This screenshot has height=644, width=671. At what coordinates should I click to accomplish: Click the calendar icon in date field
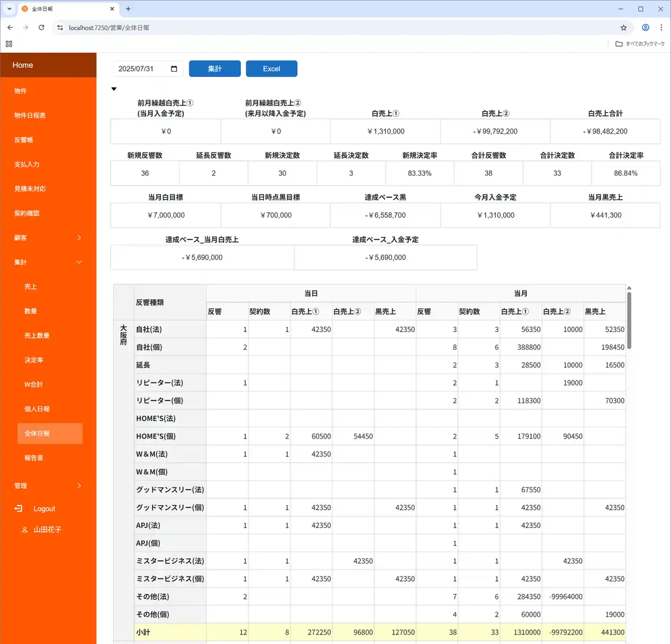[x=174, y=69]
